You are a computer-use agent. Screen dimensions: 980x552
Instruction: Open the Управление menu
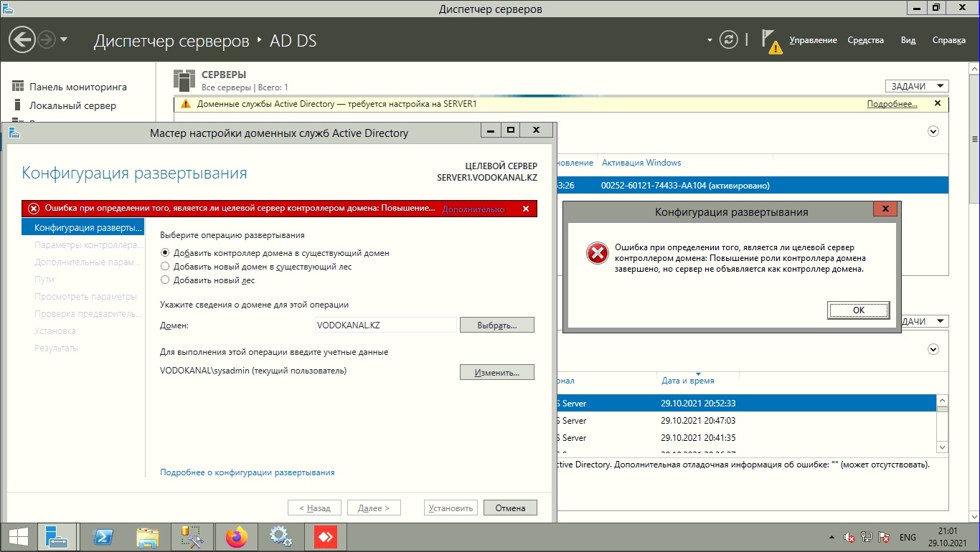(813, 40)
